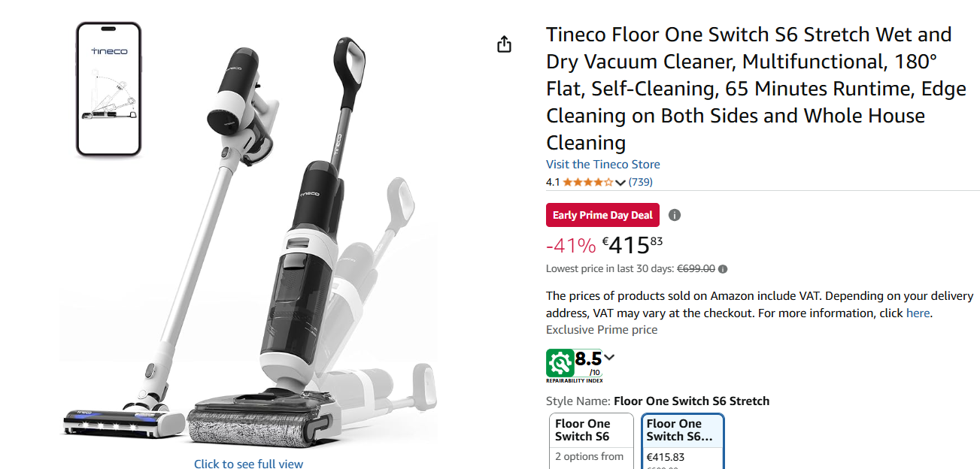The height and width of the screenshot is (469, 980).
Task: Select the phone product image thumbnail
Action: click(x=109, y=89)
